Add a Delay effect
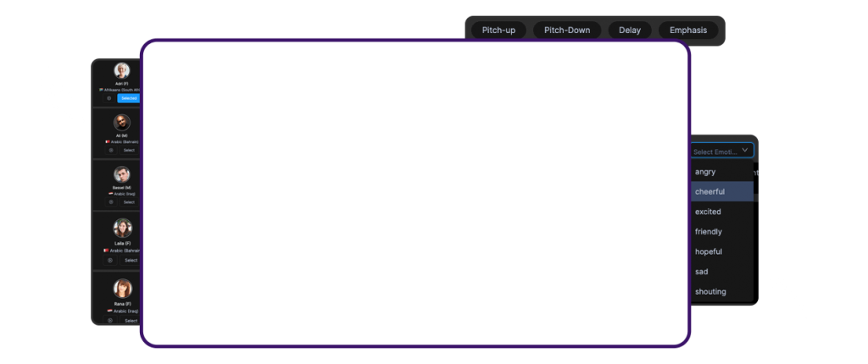This screenshot has width=868, height=364. point(630,30)
